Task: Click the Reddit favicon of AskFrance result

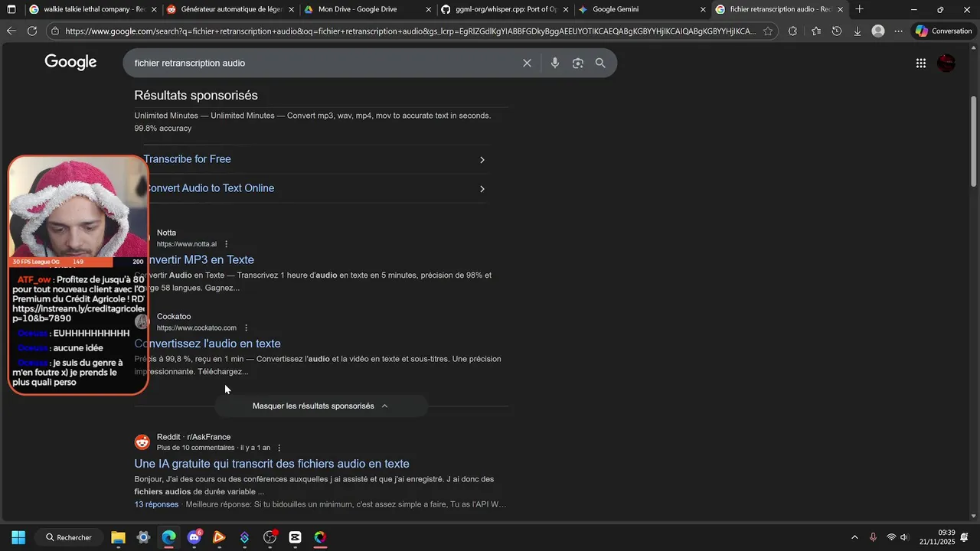Action: click(x=142, y=442)
